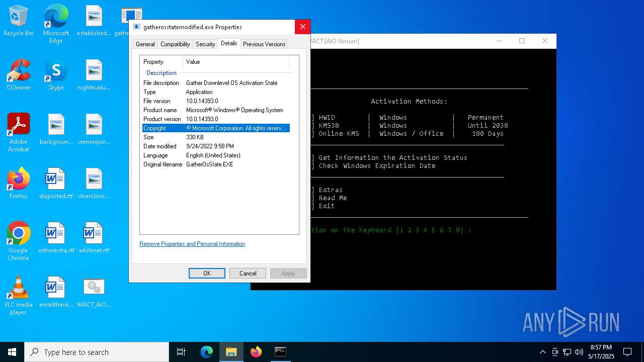Select the nightevalu... image file on desktop
Viewport: 644px width, 362px height.
tap(94, 75)
